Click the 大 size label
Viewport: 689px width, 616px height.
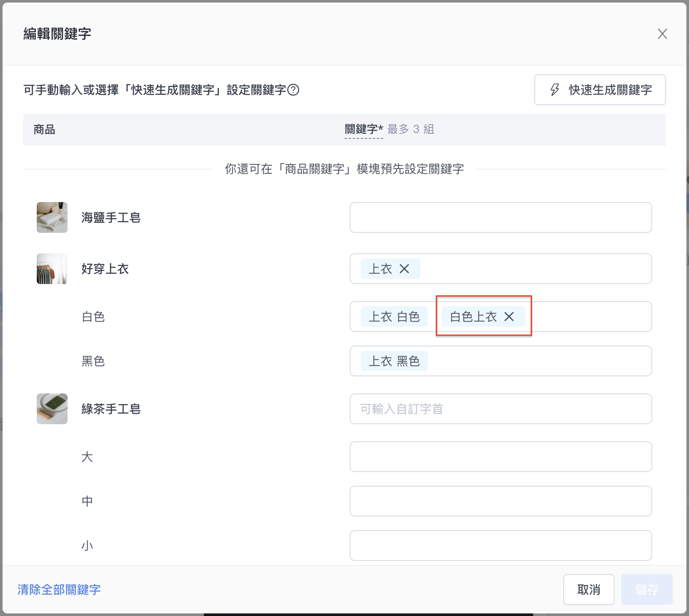[x=87, y=457]
